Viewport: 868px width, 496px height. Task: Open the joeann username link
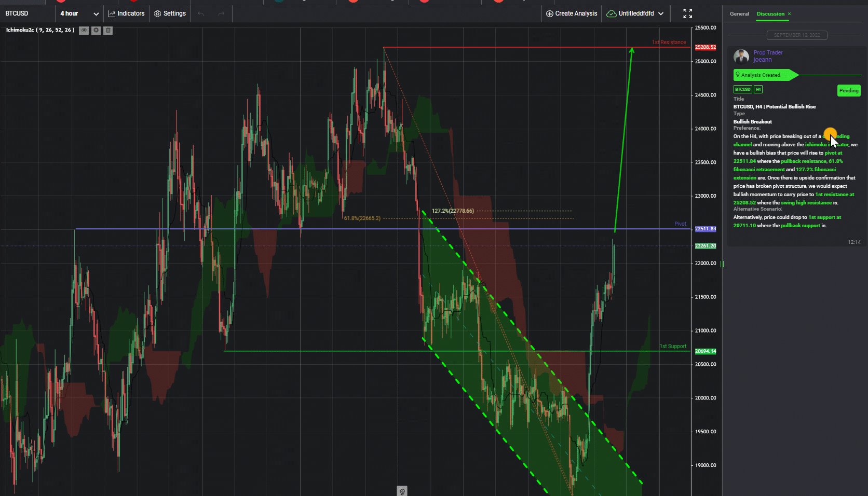[763, 60]
